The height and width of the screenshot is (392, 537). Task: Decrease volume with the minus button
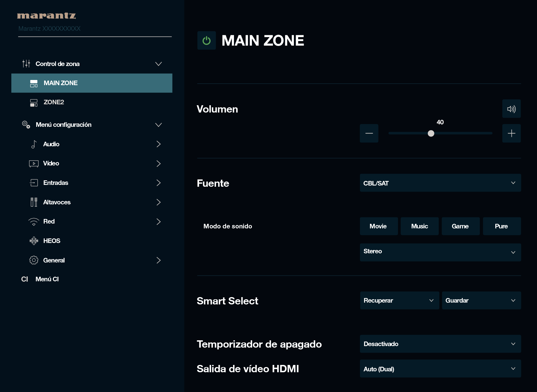[x=369, y=133]
